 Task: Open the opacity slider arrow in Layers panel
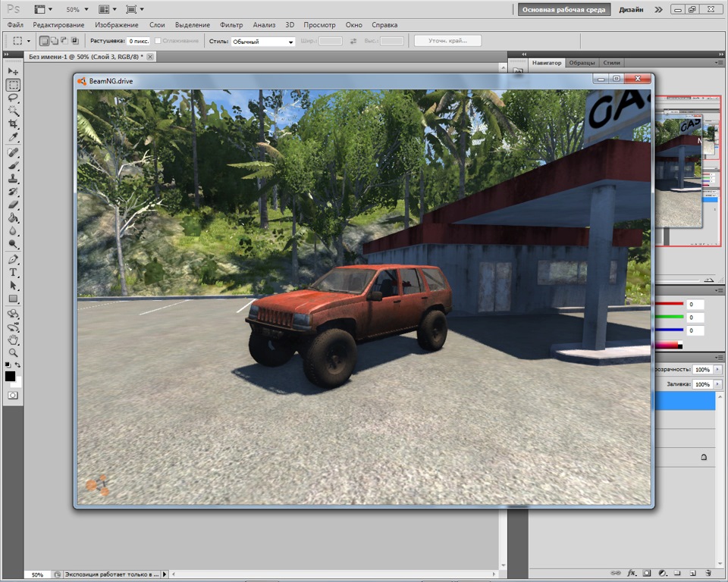coord(718,370)
